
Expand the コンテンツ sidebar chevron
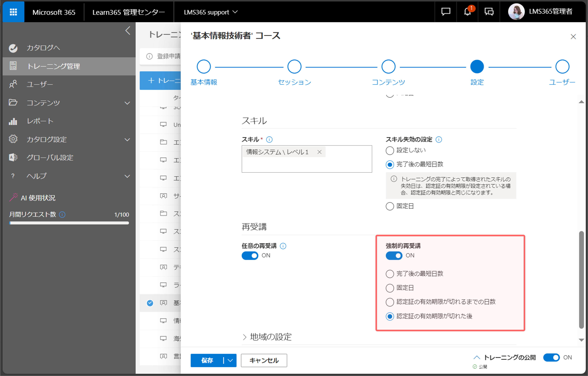pos(127,103)
